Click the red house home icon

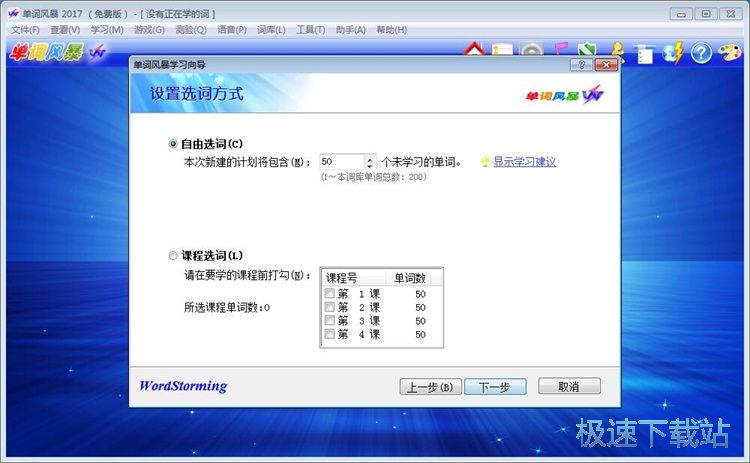coord(474,49)
